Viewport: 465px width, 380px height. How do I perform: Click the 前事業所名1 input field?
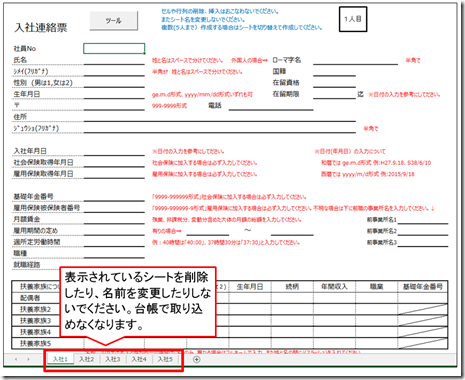point(423,219)
